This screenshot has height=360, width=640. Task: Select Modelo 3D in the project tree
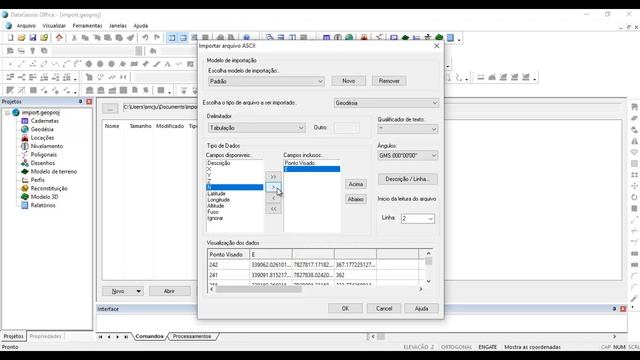click(44, 197)
